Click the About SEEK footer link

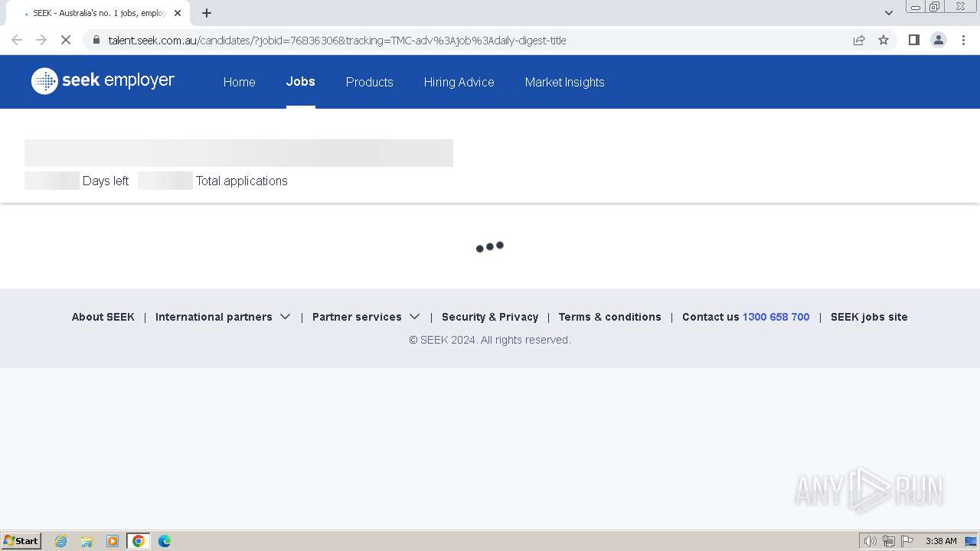tap(103, 317)
